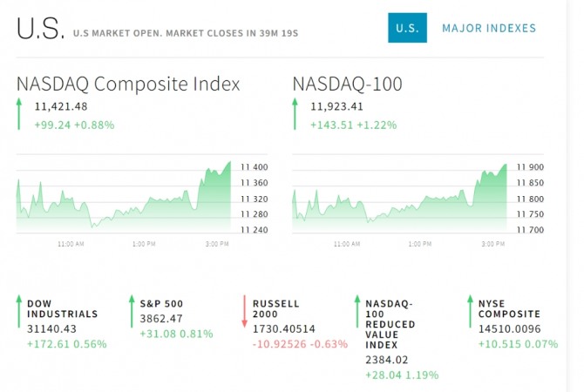Image resolution: width=584 pixels, height=392 pixels.
Task: Click the NASDAQ-100 change +143.51 +1.22%
Action: tap(353, 125)
